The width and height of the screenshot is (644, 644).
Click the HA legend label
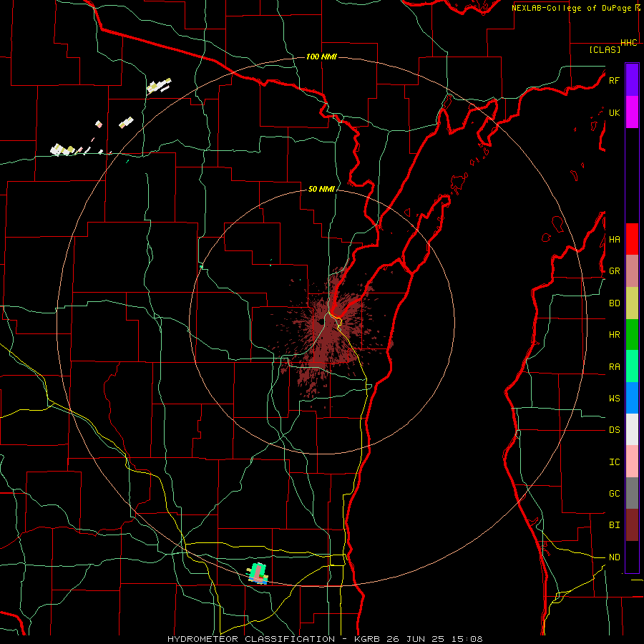614,240
